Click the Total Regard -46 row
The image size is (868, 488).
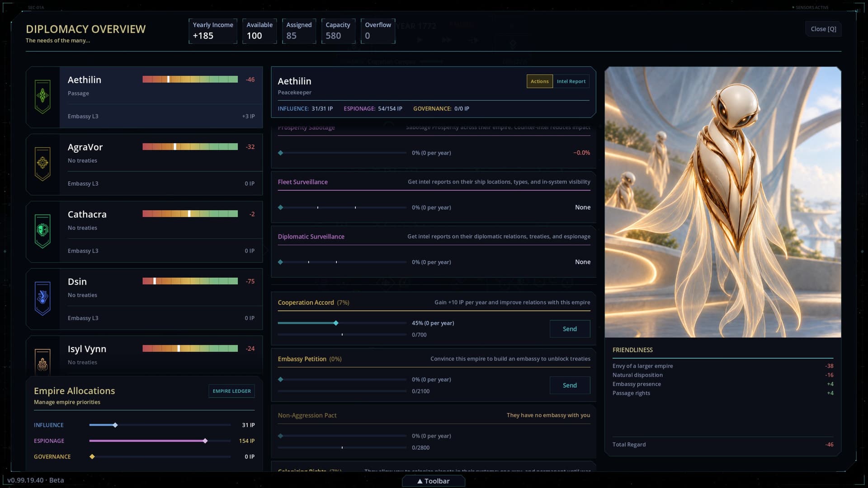[x=722, y=445]
